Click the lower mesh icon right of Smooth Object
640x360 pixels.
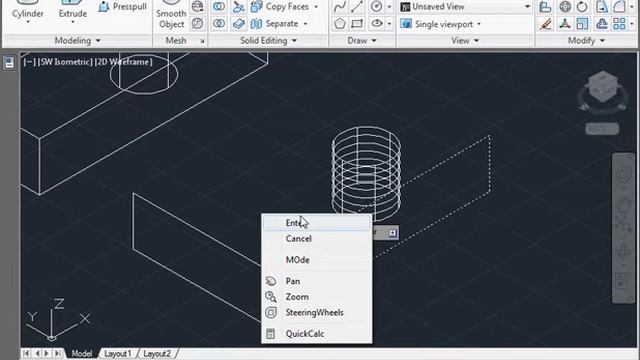click(x=198, y=23)
